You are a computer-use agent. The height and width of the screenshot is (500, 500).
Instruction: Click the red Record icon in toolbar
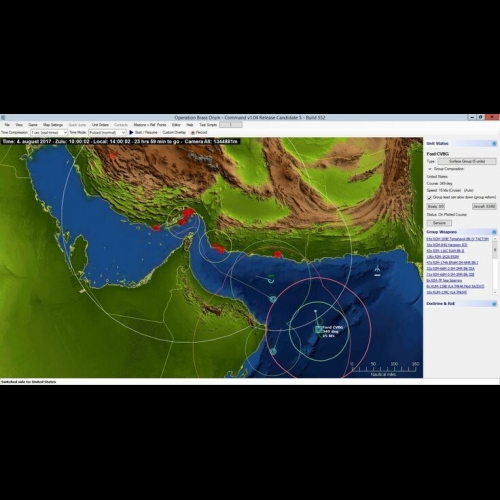(x=193, y=133)
